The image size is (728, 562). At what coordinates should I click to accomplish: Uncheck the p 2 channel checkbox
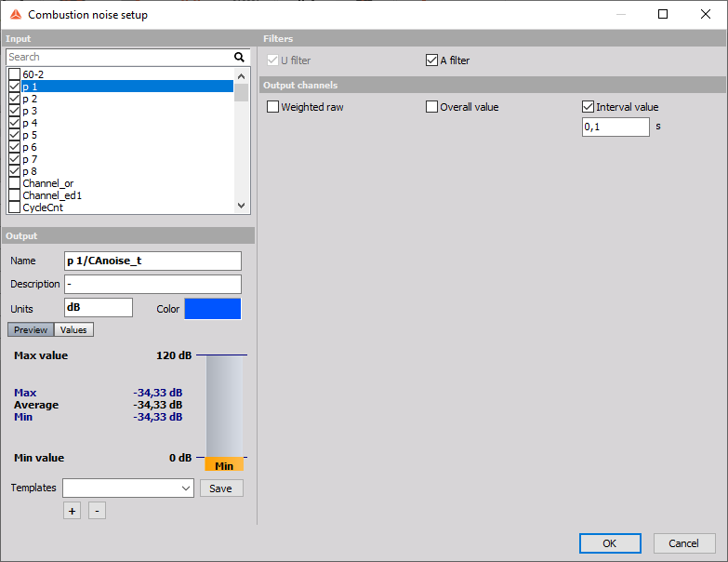(14, 98)
